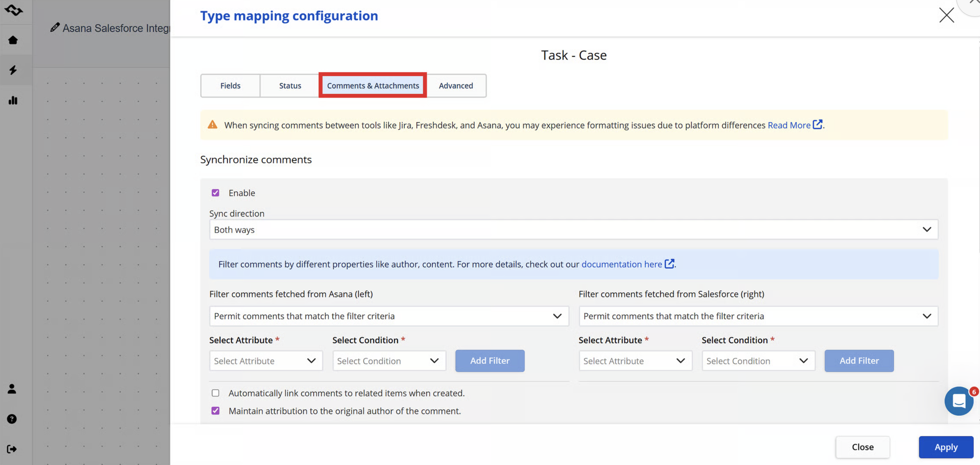
Task: Open the lightning bolt integrations icon
Action: tap(13, 70)
